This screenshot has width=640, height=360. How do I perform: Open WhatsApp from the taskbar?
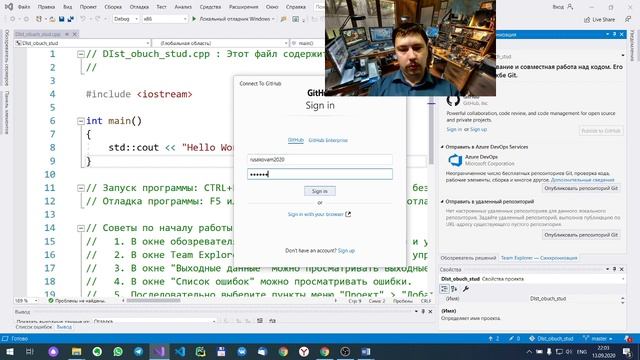click(x=118, y=351)
